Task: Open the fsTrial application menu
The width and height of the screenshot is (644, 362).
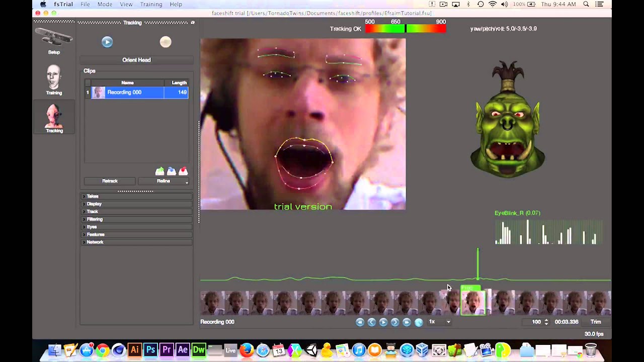Action: (x=63, y=4)
